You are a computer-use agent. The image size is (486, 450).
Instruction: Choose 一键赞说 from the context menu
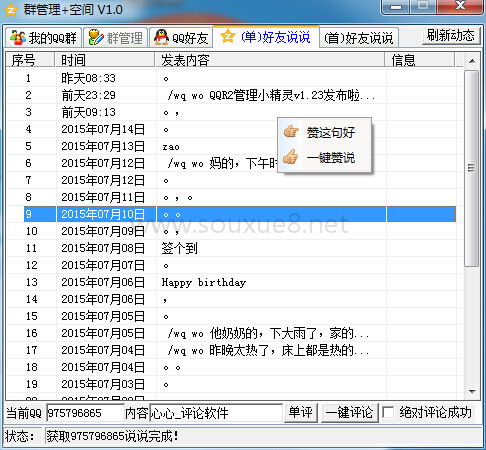click(331, 157)
